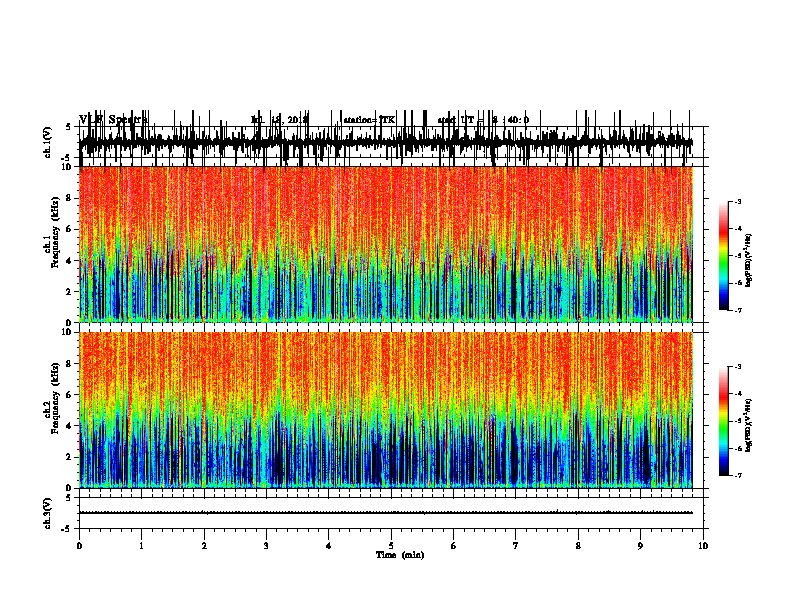Screen dimensions: 792x612
Task: Click the ch.1 colorbar 'log(PSD)' label
Action: coord(749,260)
